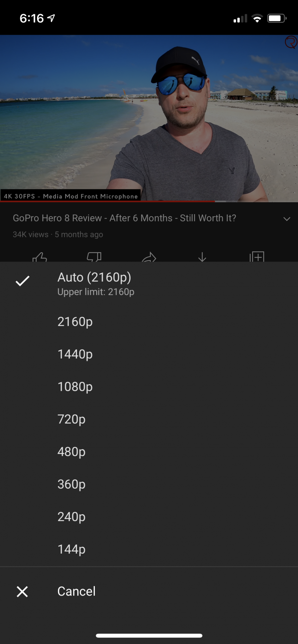
Task: Tap the thumbs up like icon
Action: click(x=40, y=257)
